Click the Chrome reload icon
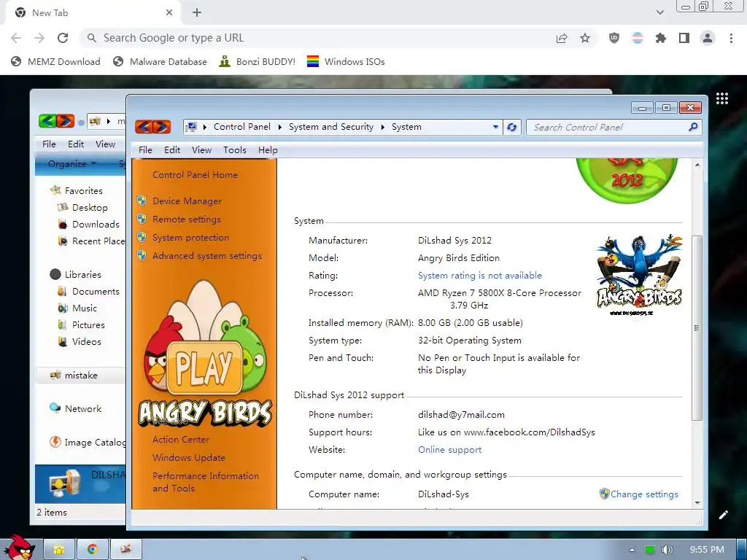The image size is (747, 560). (x=63, y=38)
